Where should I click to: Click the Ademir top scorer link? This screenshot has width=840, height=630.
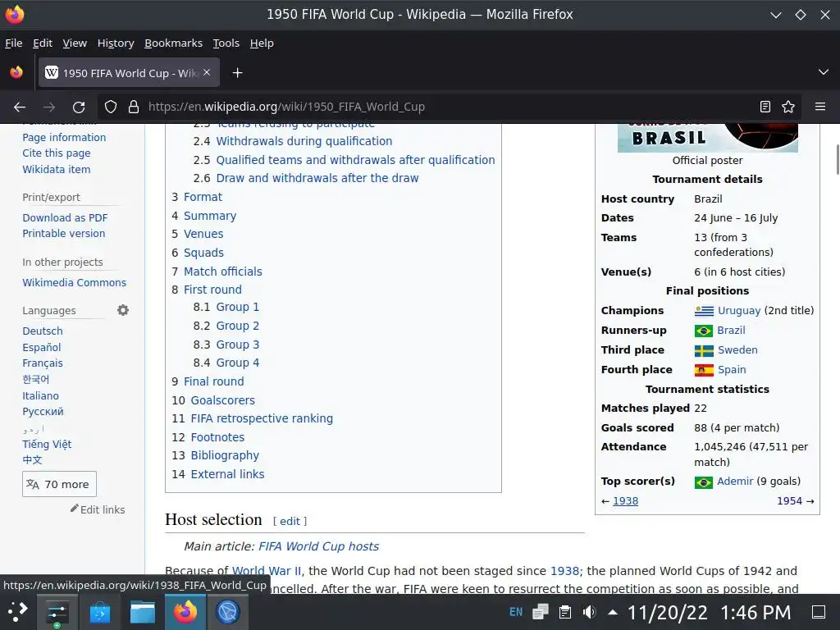tap(735, 481)
